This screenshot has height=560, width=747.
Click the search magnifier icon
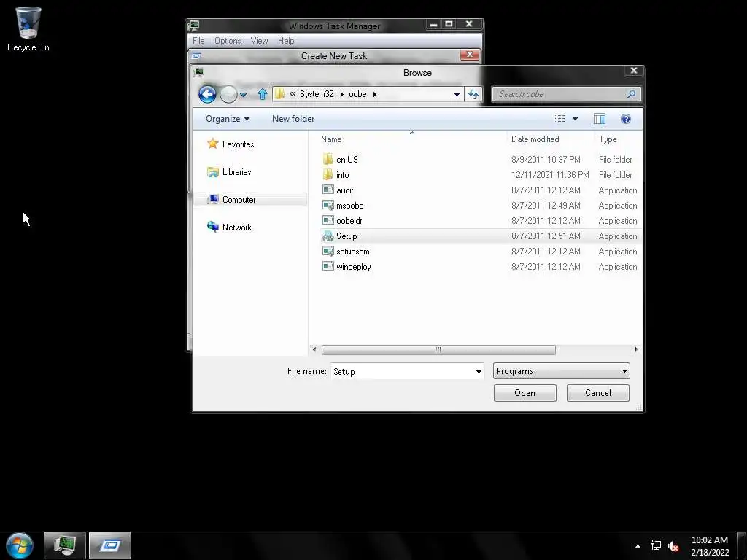(x=632, y=94)
